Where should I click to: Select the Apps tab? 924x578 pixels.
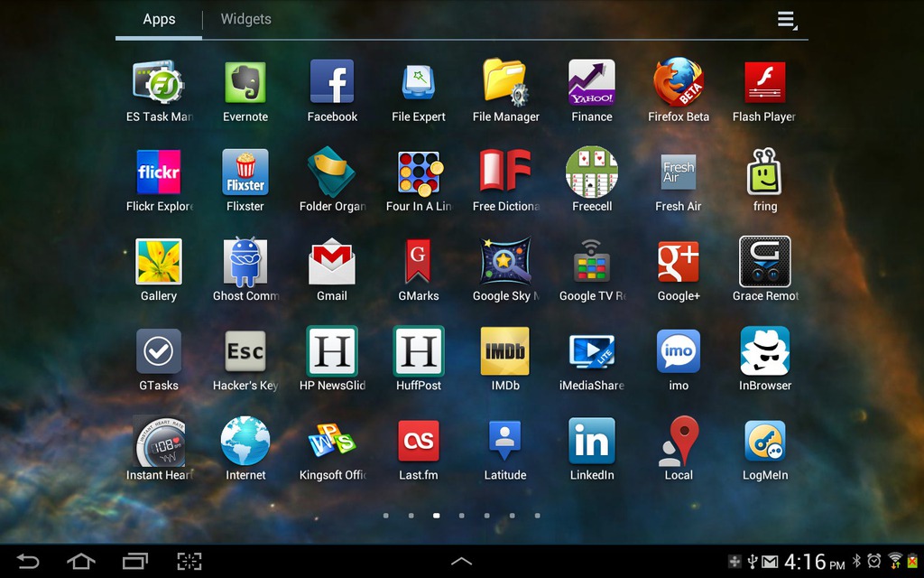[x=159, y=19]
